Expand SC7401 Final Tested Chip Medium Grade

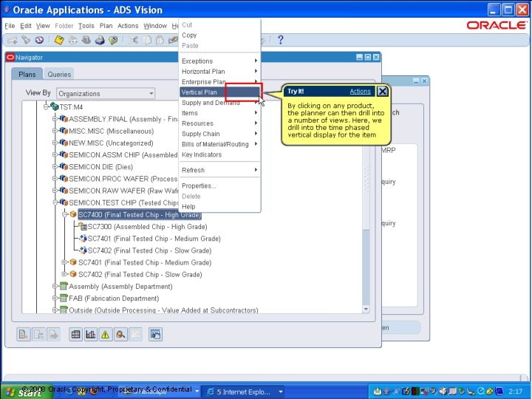(x=64, y=262)
